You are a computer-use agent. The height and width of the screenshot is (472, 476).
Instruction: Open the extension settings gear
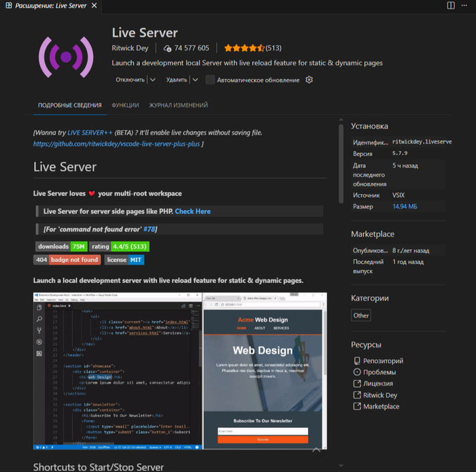309,80
